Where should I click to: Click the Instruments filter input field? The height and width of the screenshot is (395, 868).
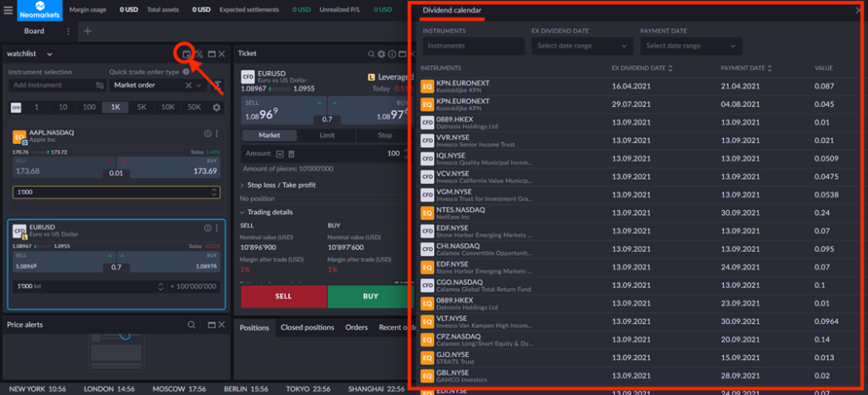coord(473,46)
